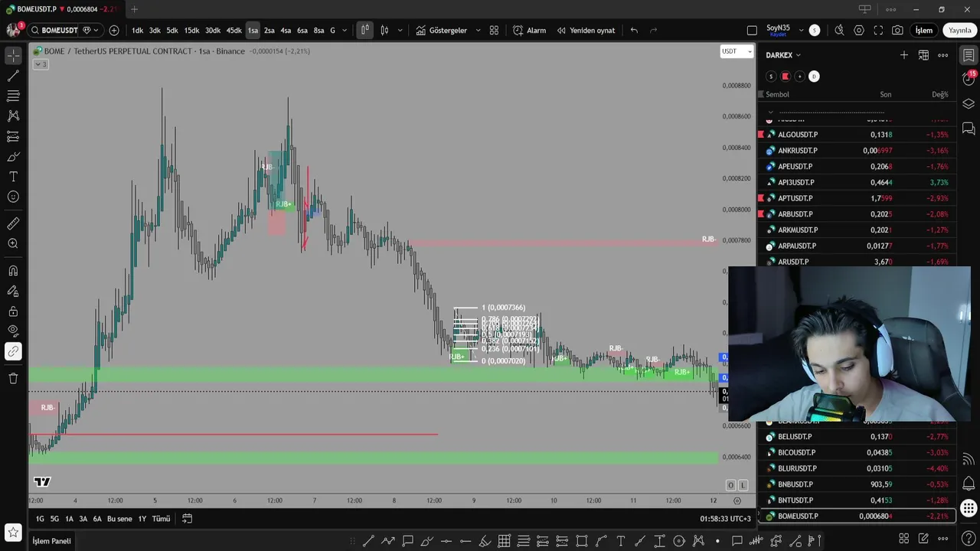Screen dimensions: 980x551
Task: Select the 3A date range
Action: pos(83,519)
